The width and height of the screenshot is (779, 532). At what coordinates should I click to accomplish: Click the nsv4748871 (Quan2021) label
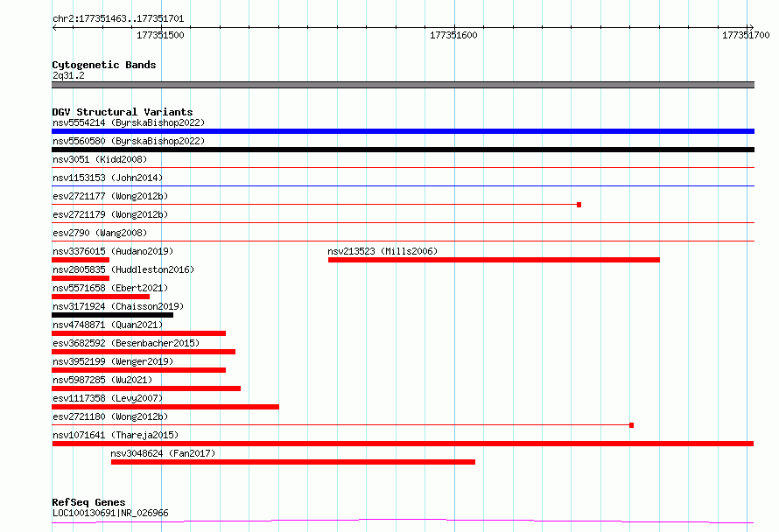click(x=108, y=325)
